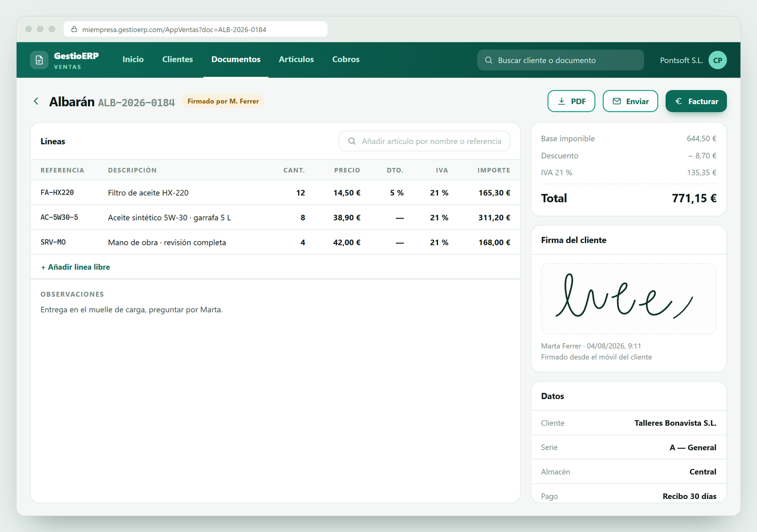Click description 'Filtro de aceite HX-220'
The image size is (757, 532).
148,193
